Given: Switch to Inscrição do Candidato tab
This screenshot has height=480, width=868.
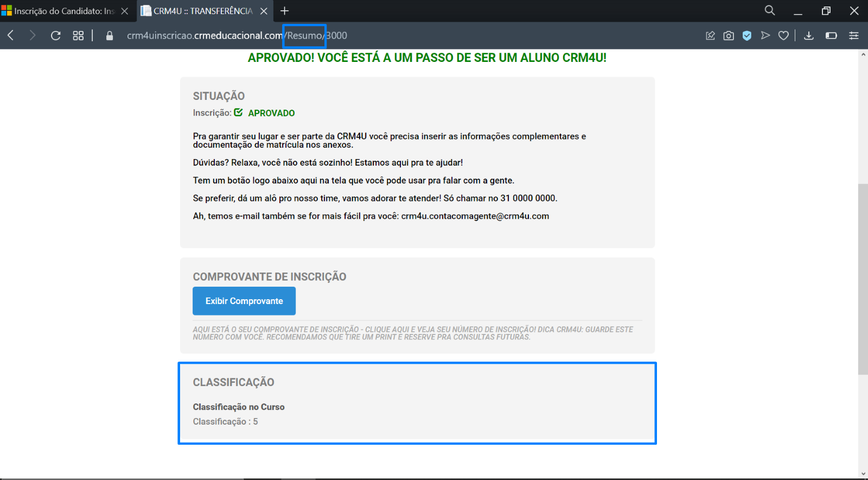Looking at the screenshot, I should 64,11.
